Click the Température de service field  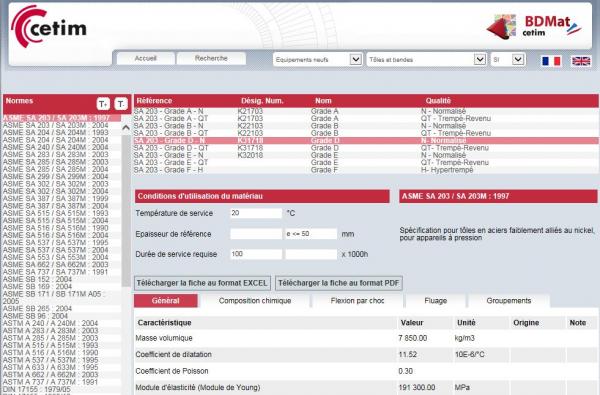click(256, 213)
